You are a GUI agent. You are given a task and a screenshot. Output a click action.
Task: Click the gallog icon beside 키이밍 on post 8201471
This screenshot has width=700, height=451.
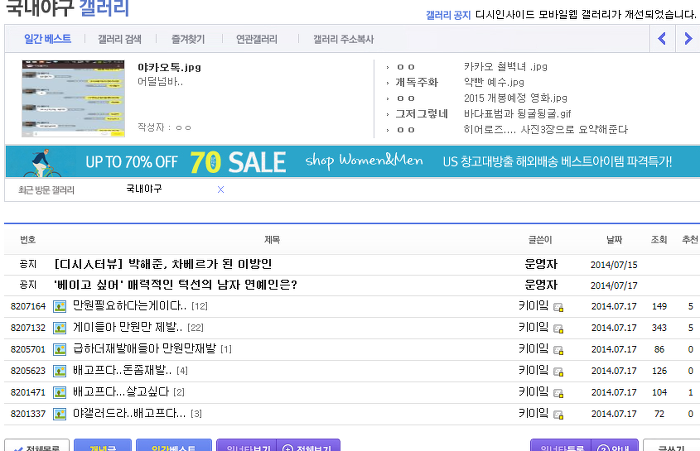click(558, 393)
